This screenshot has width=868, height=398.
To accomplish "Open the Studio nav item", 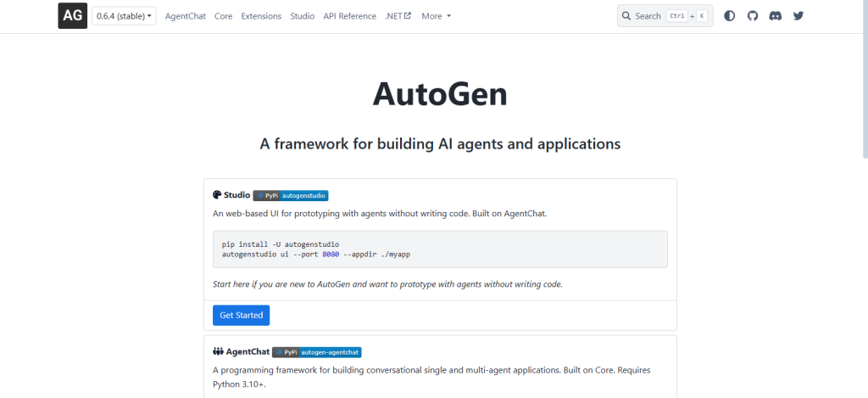I will coord(303,16).
